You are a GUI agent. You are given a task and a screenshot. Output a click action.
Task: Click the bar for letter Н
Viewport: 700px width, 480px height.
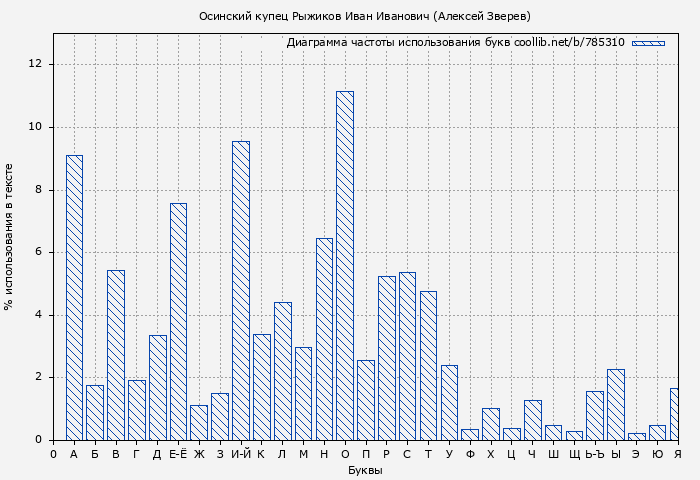coord(324,339)
